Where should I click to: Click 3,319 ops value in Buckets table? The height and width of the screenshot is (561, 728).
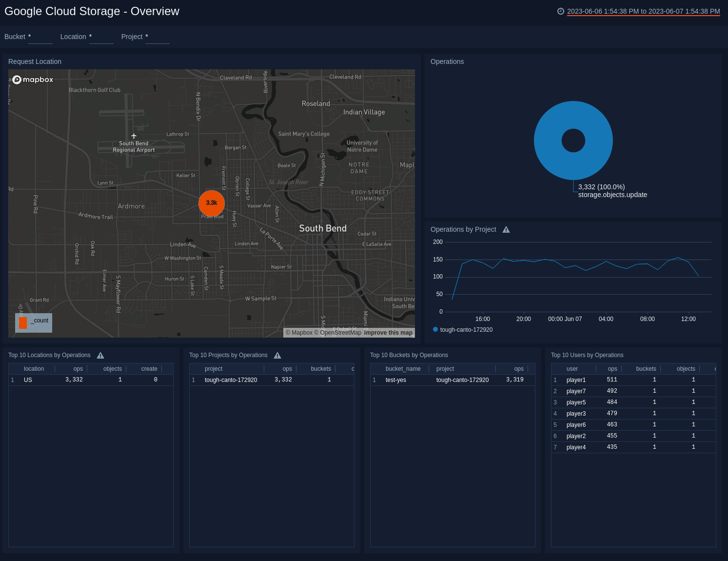click(x=515, y=380)
